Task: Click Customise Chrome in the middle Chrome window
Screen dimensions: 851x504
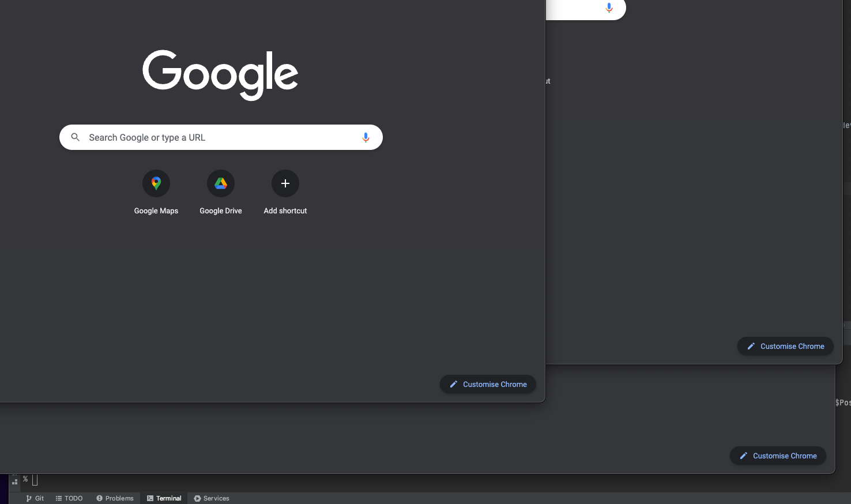Action: [785, 346]
